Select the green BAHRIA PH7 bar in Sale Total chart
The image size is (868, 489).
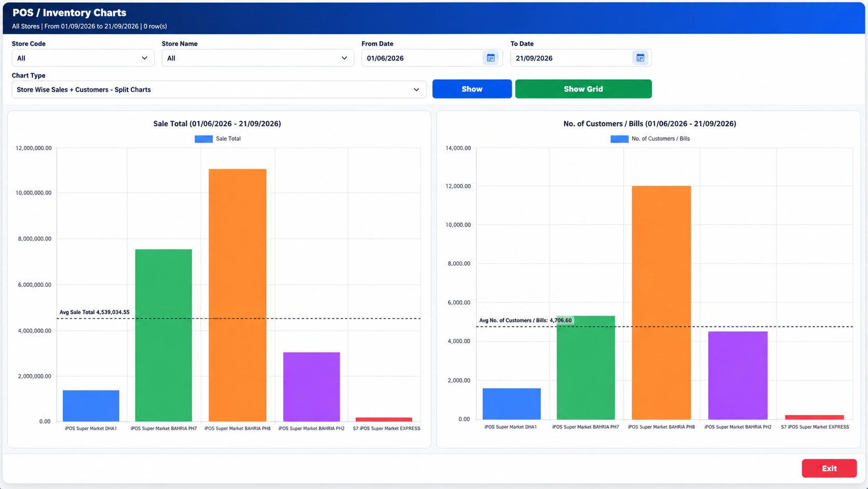tap(164, 335)
